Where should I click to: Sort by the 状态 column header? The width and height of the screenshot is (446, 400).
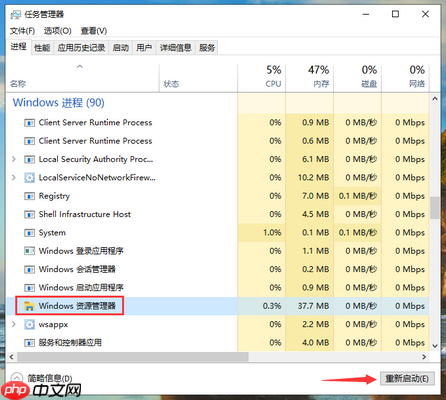pyautogui.click(x=171, y=84)
